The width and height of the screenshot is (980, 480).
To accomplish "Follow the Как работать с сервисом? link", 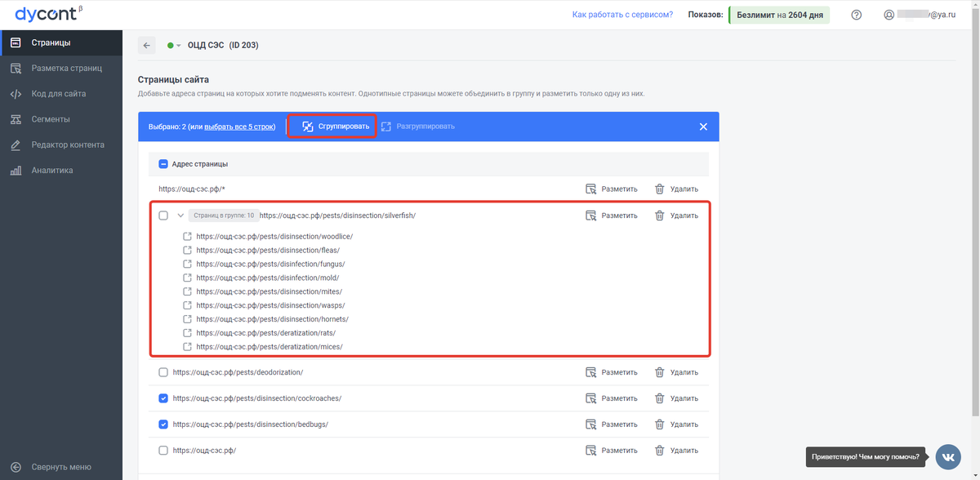I will [x=622, y=15].
